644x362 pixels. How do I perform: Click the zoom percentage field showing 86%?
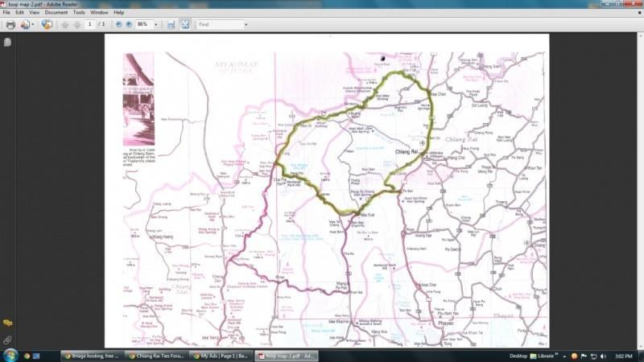pos(144,24)
